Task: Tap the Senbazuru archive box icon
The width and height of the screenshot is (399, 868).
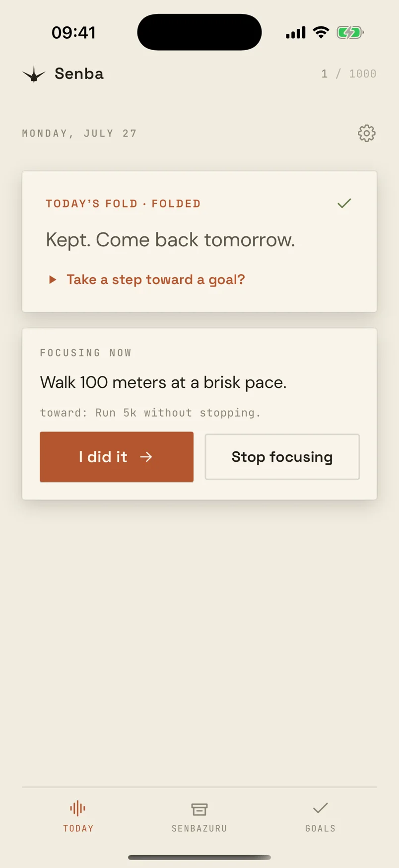Action: pos(199,809)
